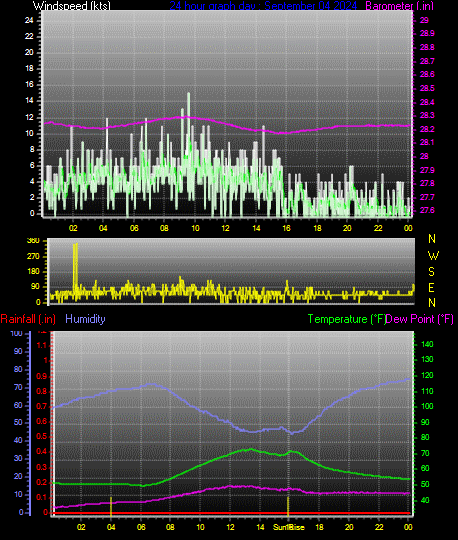
Task: Click the "W" compass letter beside direction chart
Action: tap(433, 256)
